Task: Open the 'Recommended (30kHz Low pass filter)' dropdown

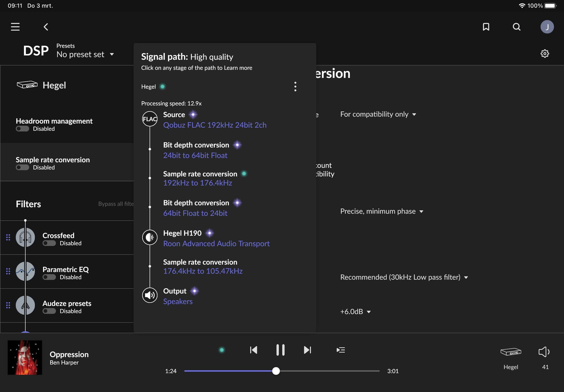Action: pyautogui.click(x=404, y=277)
